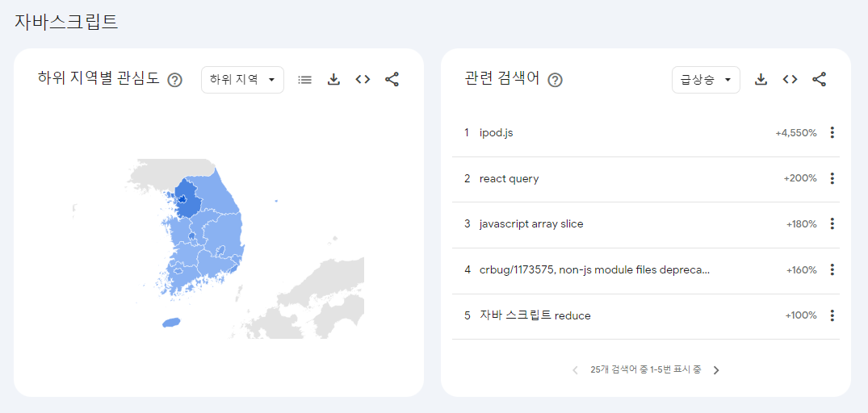868x413 pixels.
Task: Open the crbug/1173575 query
Action: (594, 269)
